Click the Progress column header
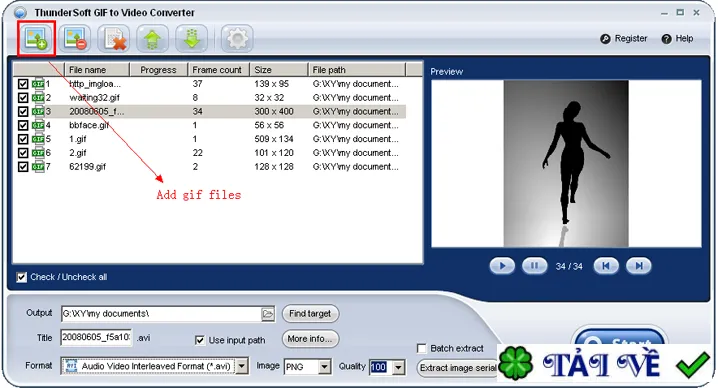 [x=158, y=70]
